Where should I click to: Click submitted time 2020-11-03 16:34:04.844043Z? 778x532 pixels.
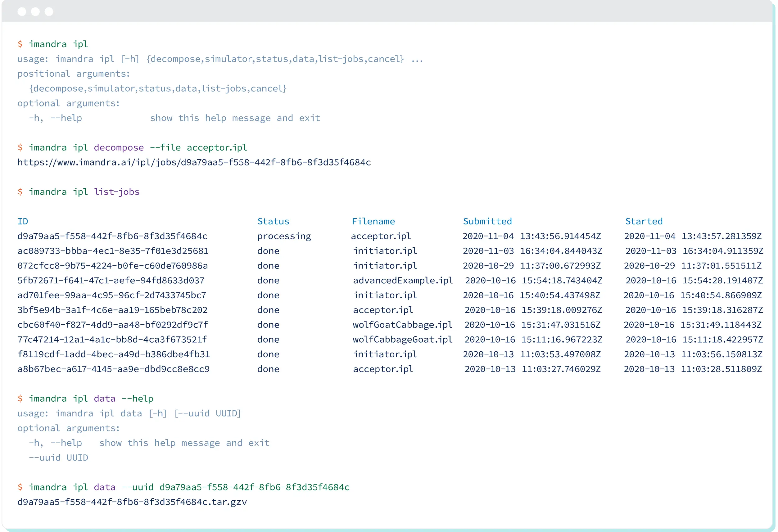[x=533, y=251]
